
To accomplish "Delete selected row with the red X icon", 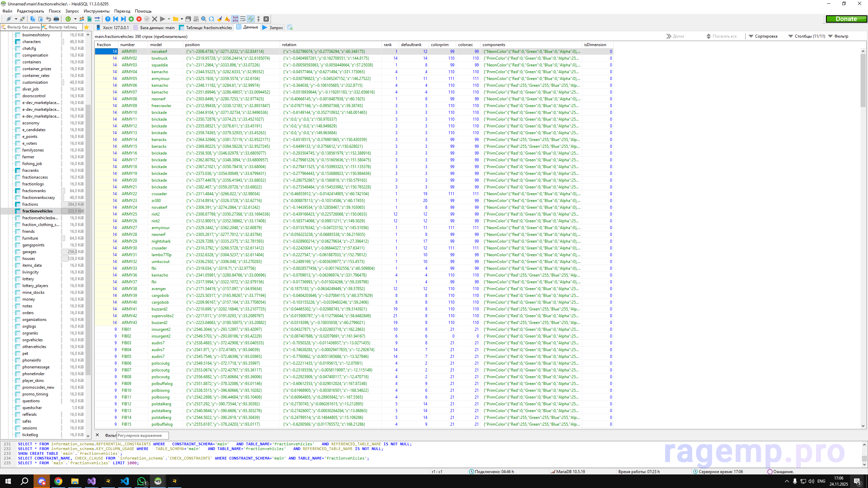I will coord(139,19).
